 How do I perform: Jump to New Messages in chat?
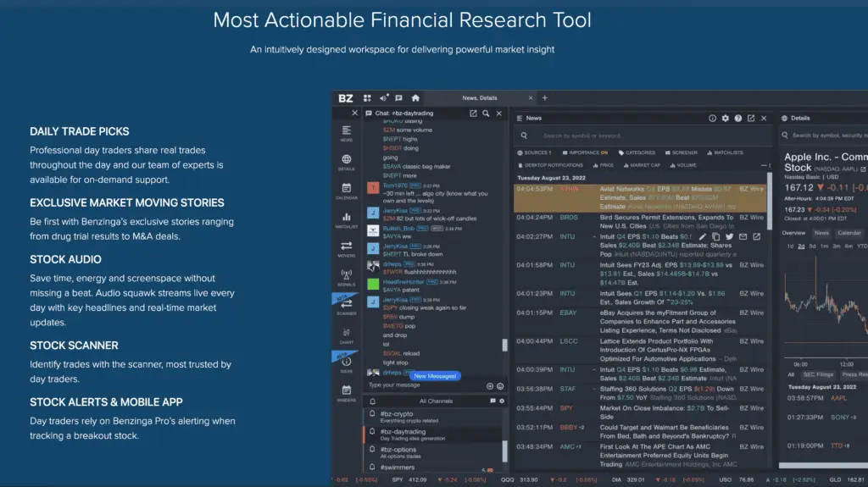tap(435, 376)
